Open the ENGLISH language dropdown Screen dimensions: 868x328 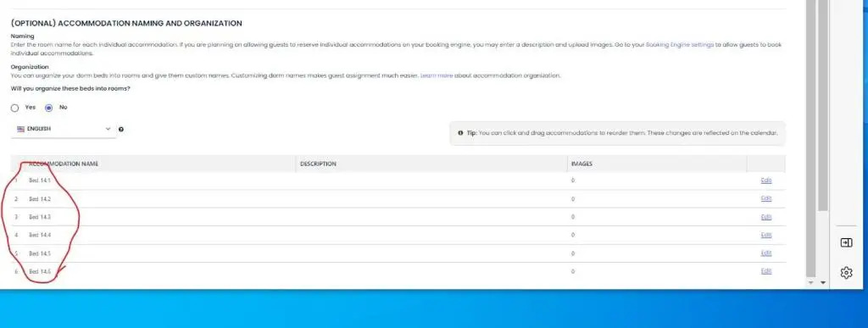coord(64,129)
